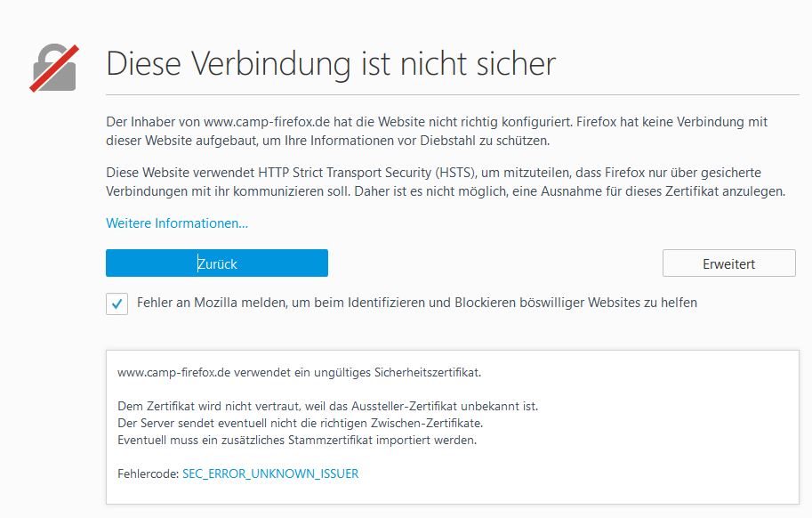Click the 'Fehlercode:' label

pyautogui.click(x=148, y=473)
